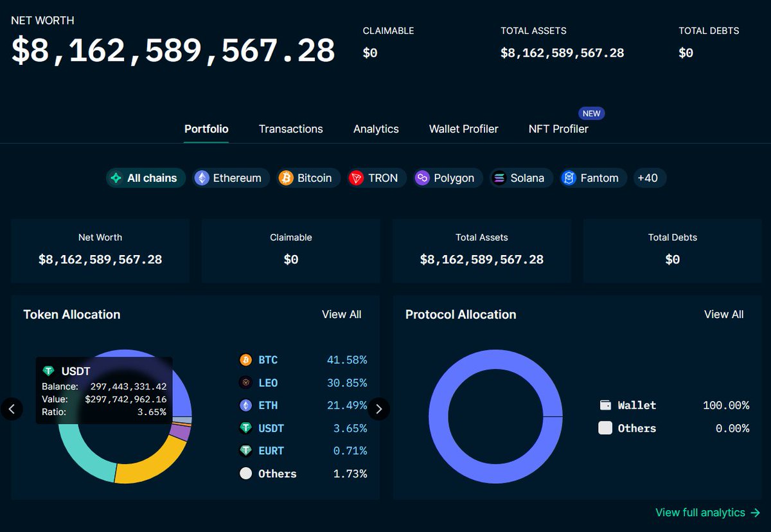Click the Total Assets summary card

pos(482,251)
